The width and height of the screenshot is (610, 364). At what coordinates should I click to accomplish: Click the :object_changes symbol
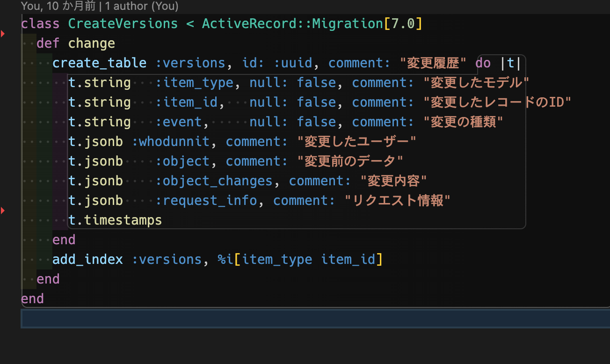(x=214, y=181)
